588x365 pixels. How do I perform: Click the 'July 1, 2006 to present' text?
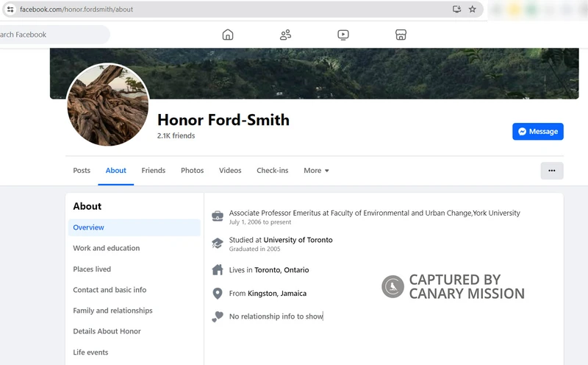click(260, 222)
